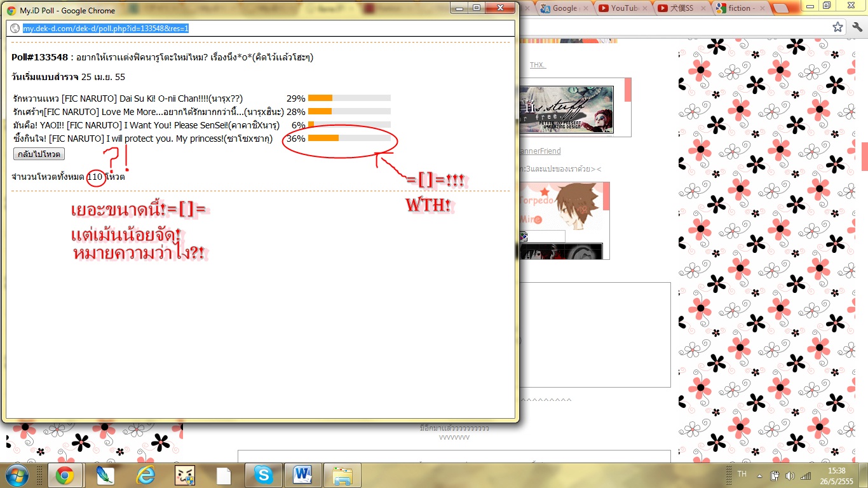The image size is (868, 488).
Task: Show hidden tray icons arrow
Action: 759,475
